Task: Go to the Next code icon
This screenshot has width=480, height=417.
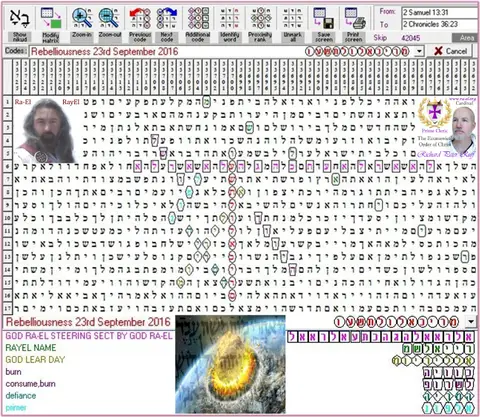Action: 167,18
